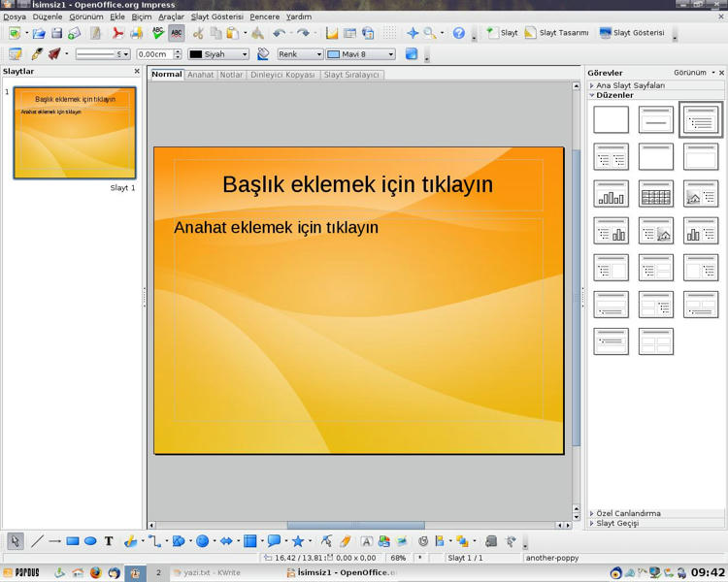Open the Mavi 8 fill color selector

[361, 54]
